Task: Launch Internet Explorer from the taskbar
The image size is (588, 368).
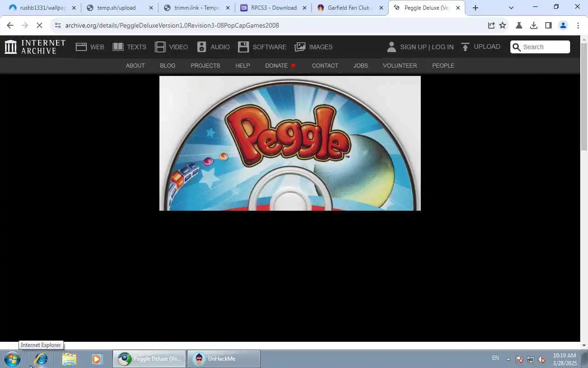Action: coord(41,359)
